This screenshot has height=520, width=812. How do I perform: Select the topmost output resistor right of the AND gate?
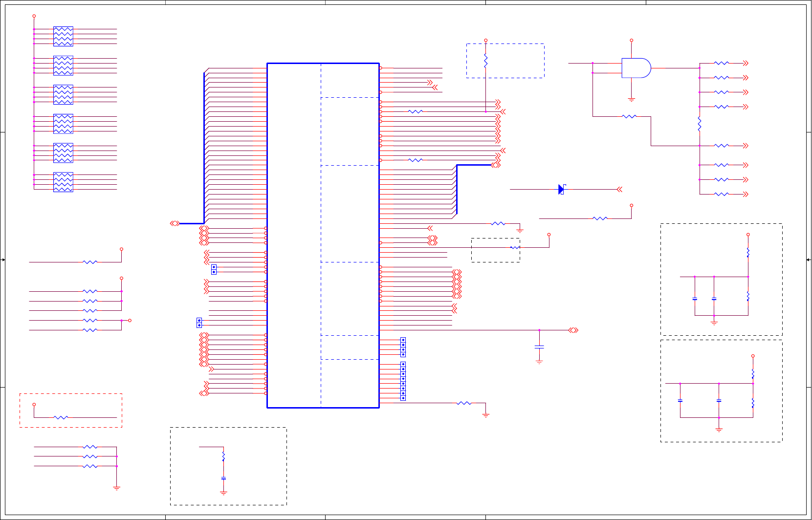click(x=722, y=63)
